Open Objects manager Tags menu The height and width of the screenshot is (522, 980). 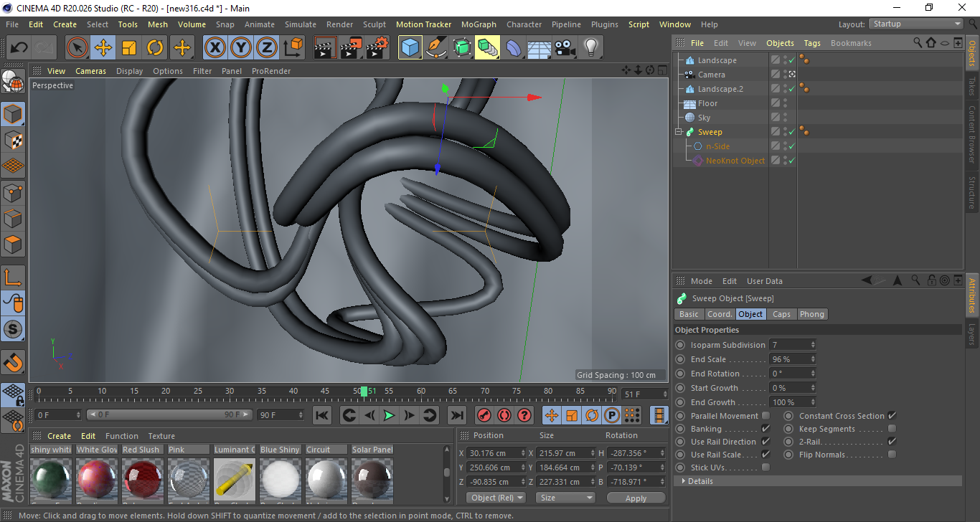[812, 43]
